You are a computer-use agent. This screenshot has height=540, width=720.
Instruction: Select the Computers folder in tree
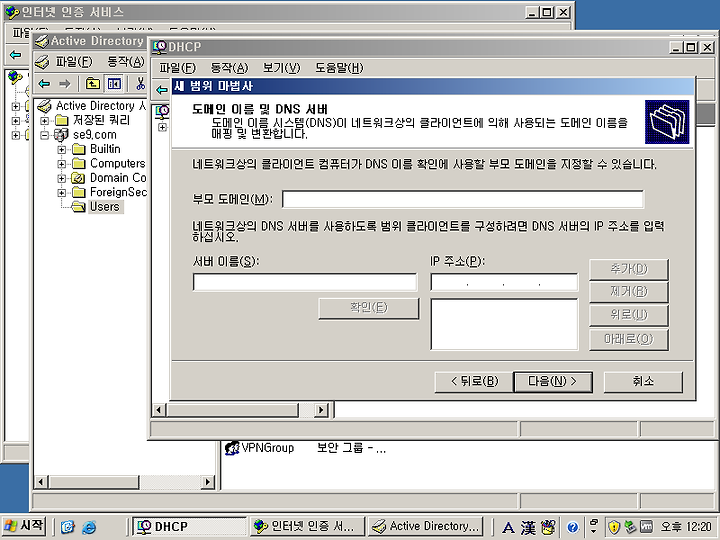coord(118,163)
